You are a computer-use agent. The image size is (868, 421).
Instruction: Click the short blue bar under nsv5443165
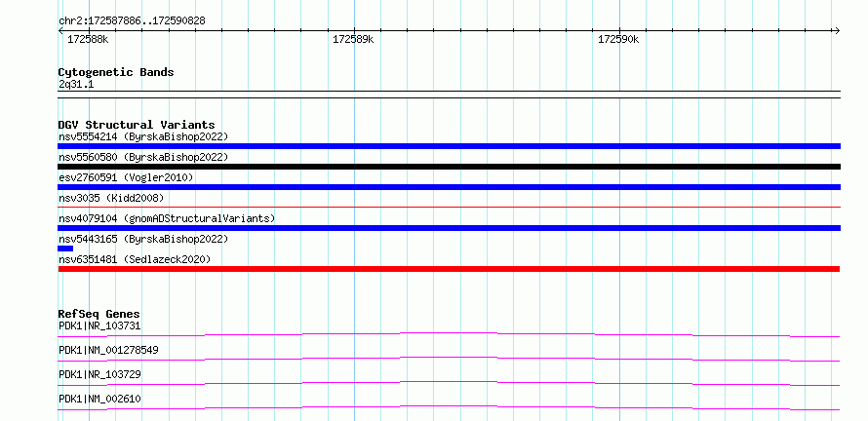65,249
